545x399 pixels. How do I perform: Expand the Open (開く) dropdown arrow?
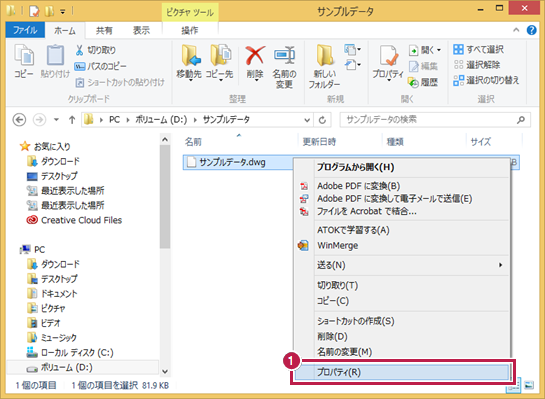coord(439,50)
